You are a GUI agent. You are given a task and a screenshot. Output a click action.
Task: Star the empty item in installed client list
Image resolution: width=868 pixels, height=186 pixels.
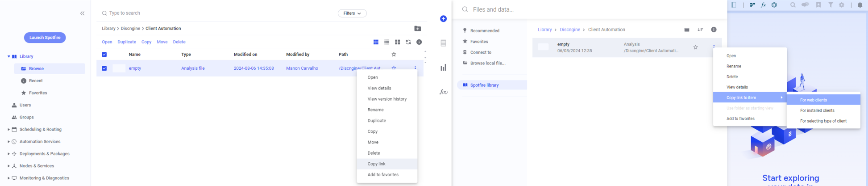(x=695, y=47)
